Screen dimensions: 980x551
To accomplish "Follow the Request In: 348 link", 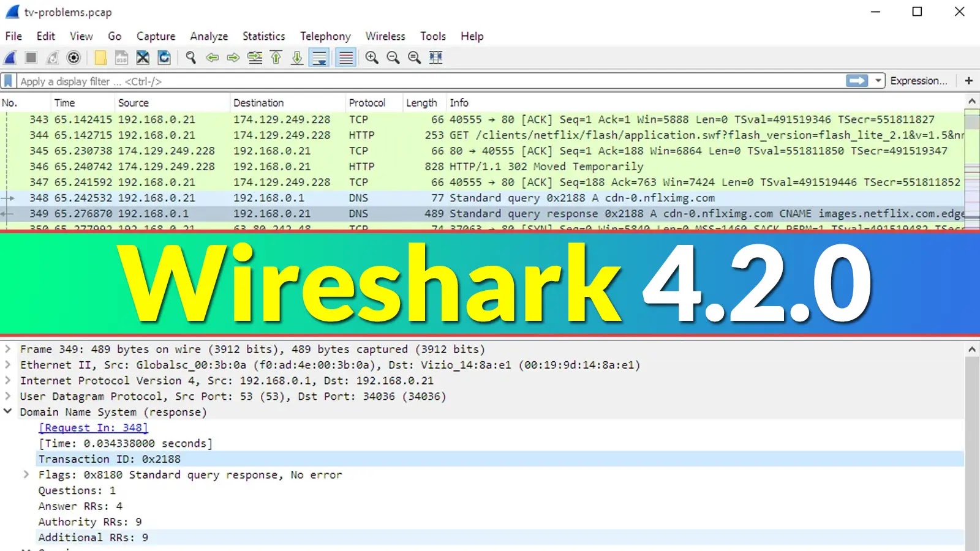I will 93,428.
